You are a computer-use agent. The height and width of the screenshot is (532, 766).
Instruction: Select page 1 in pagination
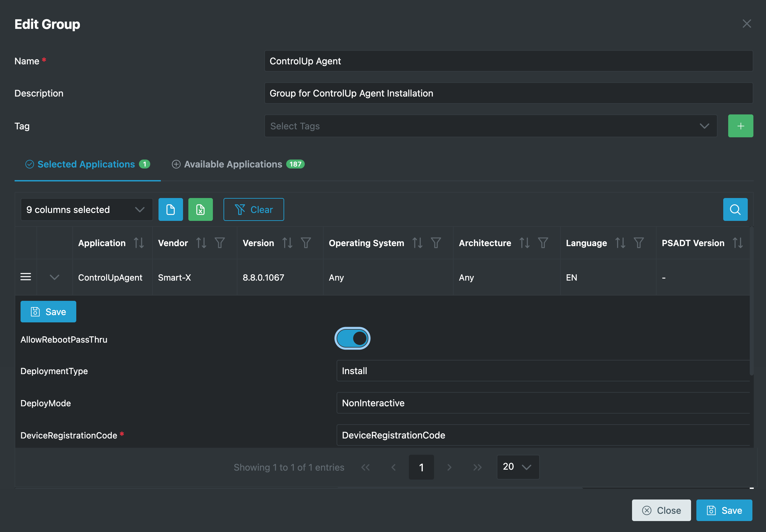pyautogui.click(x=421, y=467)
